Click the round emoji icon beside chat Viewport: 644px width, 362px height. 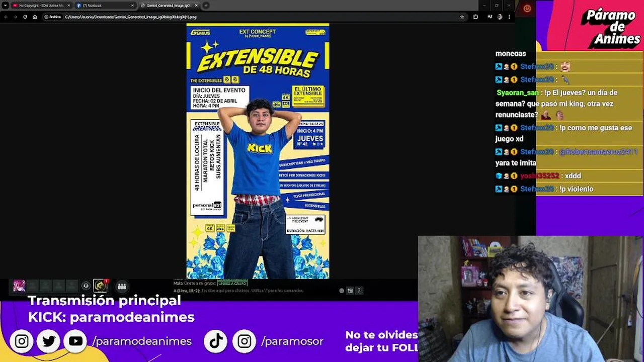coord(342,291)
